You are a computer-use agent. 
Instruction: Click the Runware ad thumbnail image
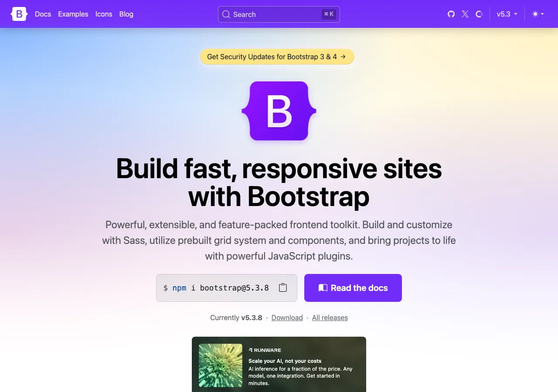[221, 365]
